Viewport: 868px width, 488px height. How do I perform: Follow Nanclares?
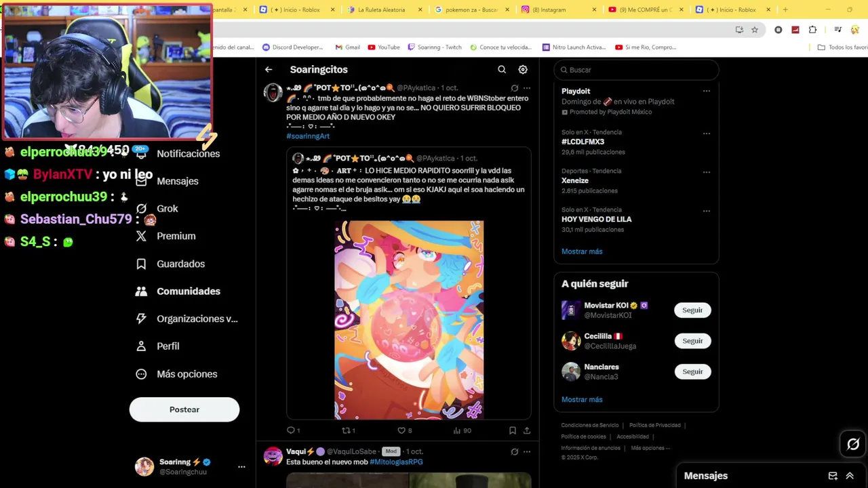(692, 371)
